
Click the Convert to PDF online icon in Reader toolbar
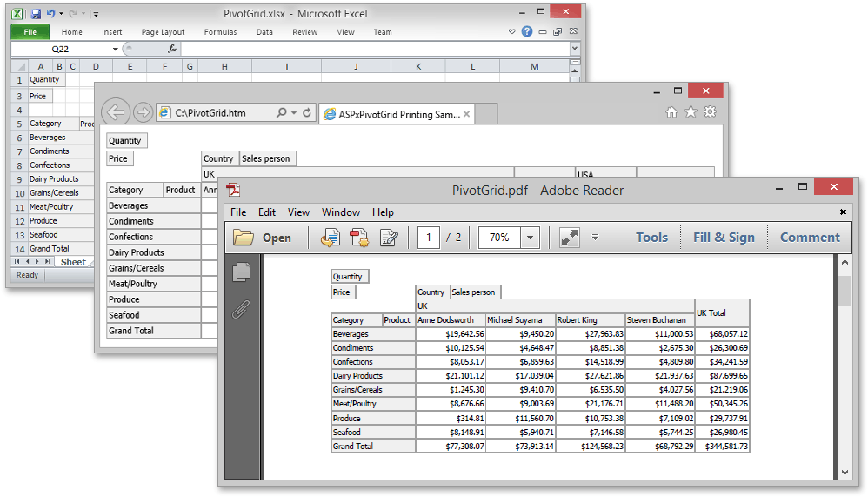[331, 238]
